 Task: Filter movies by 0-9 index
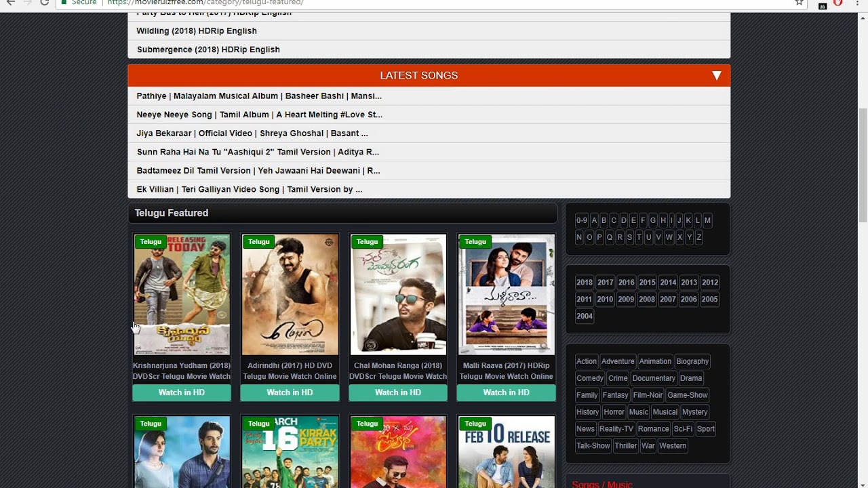pos(581,221)
